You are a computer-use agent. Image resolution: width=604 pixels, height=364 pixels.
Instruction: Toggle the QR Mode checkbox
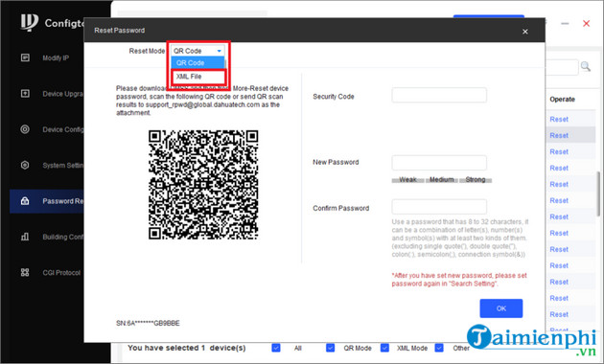pos(330,348)
